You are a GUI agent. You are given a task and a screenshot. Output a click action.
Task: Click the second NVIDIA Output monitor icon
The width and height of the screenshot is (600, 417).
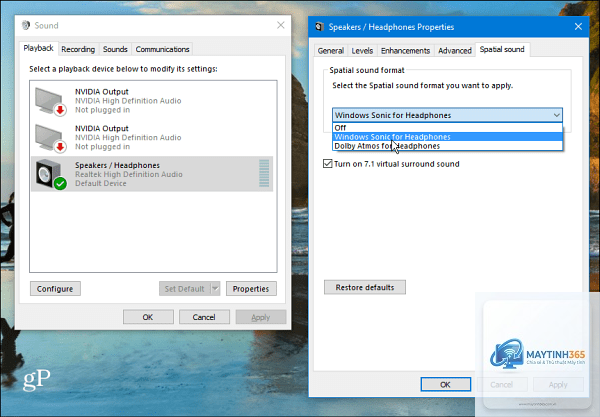pyautogui.click(x=51, y=138)
